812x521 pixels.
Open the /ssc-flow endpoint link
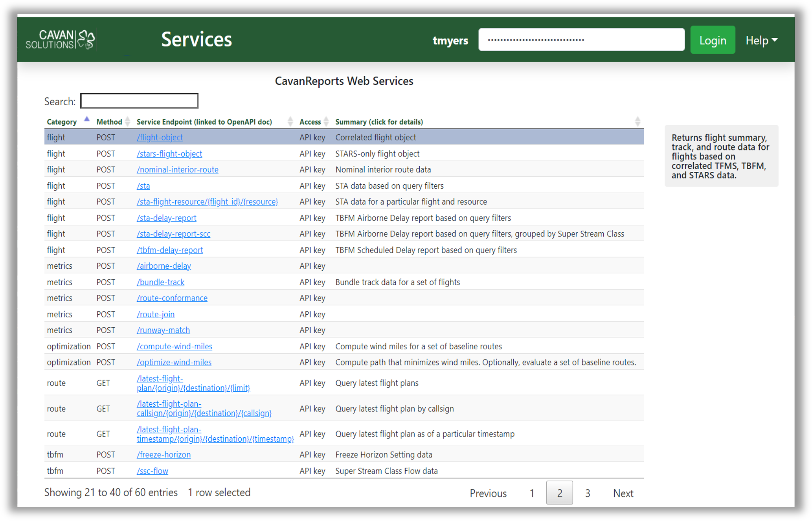152,471
